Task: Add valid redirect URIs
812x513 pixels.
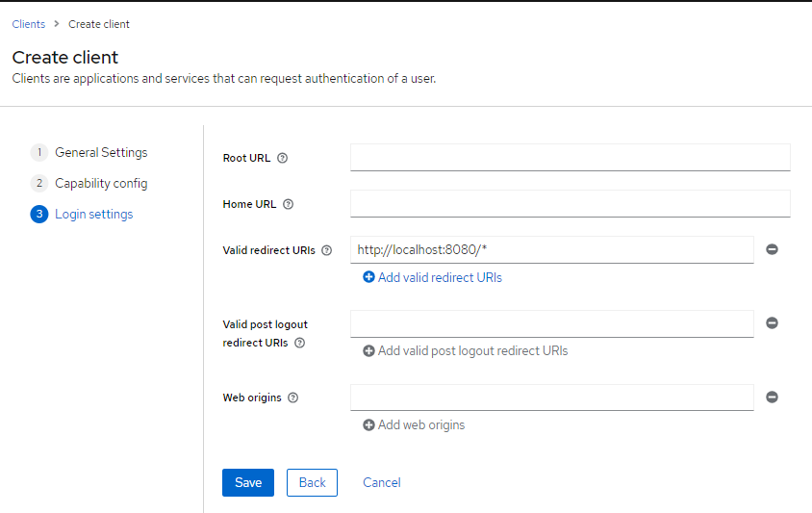Action: [432, 277]
